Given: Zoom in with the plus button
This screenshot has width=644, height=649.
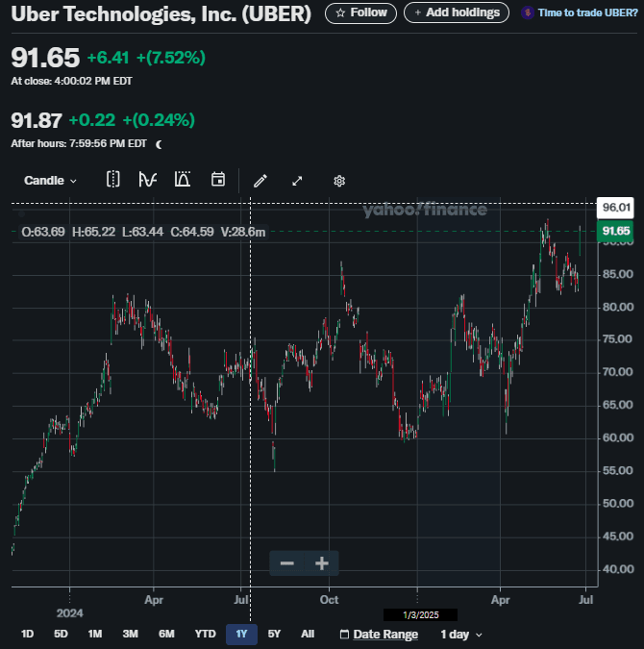Looking at the screenshot, I should pyautogui.click(x=322, y=563).
